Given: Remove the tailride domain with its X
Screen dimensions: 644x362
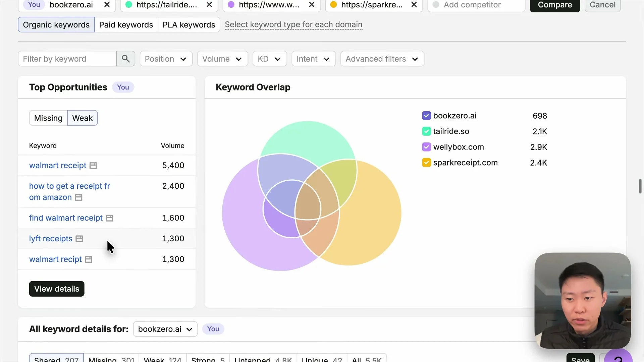Looking at the screenshot, I should click(209, 5).
